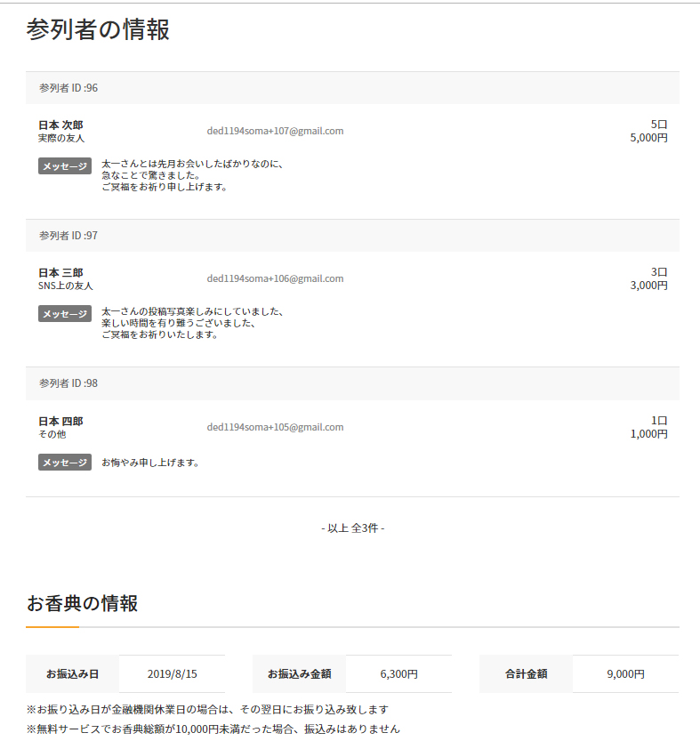Image resolution: width=700 pixels, height=749 pixels.
Task: Click the name 日本 三郎
Action: point(60,273)
